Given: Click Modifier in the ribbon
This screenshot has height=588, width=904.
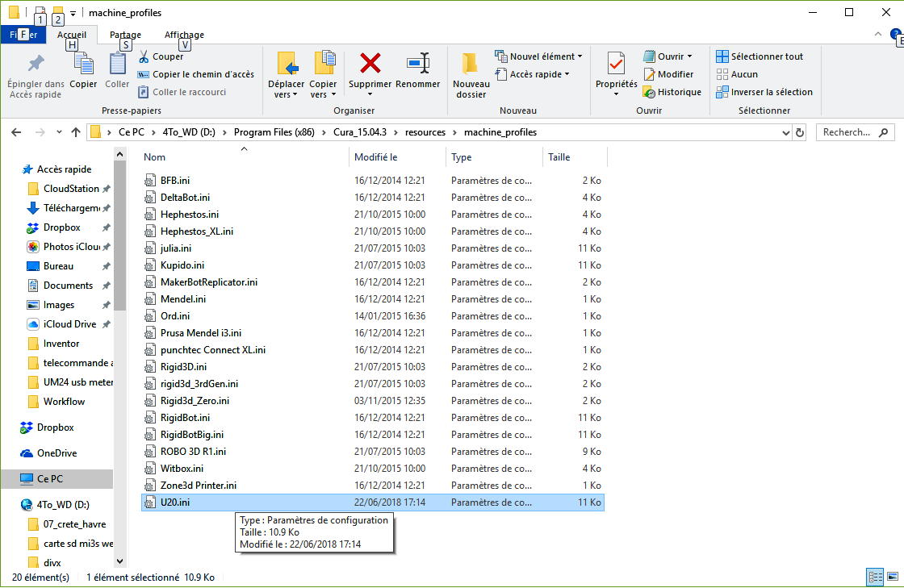Looking at the screenshot, I should pos(669,74).
